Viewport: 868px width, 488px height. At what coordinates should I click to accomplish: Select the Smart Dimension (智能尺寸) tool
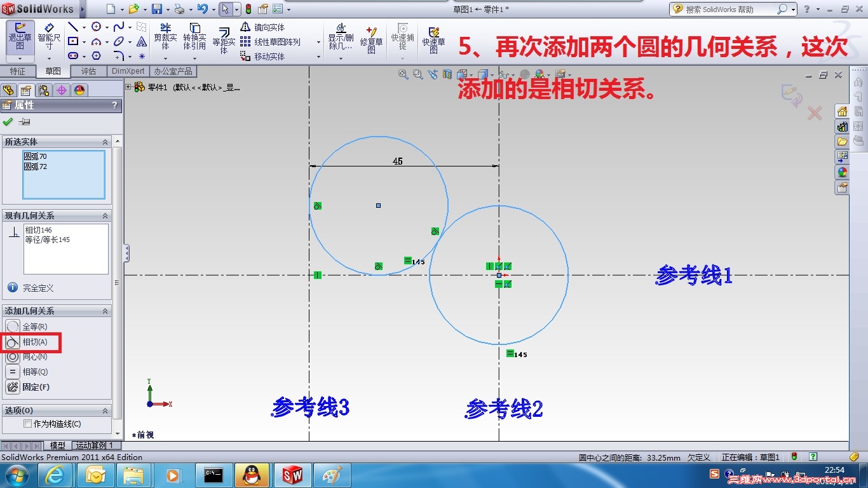[x=49, y=37]
